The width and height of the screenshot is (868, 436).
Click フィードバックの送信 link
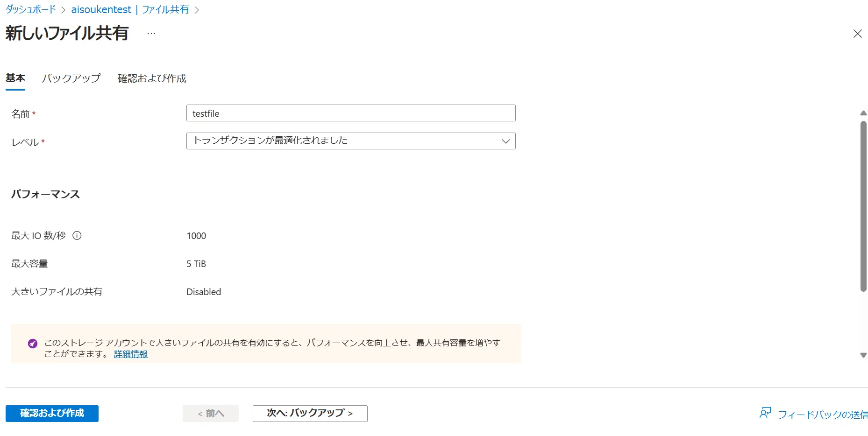822,415
